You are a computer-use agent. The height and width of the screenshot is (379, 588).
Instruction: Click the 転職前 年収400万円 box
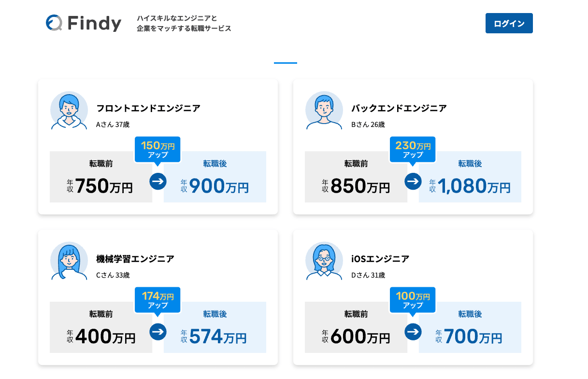(x=100, y=328)
